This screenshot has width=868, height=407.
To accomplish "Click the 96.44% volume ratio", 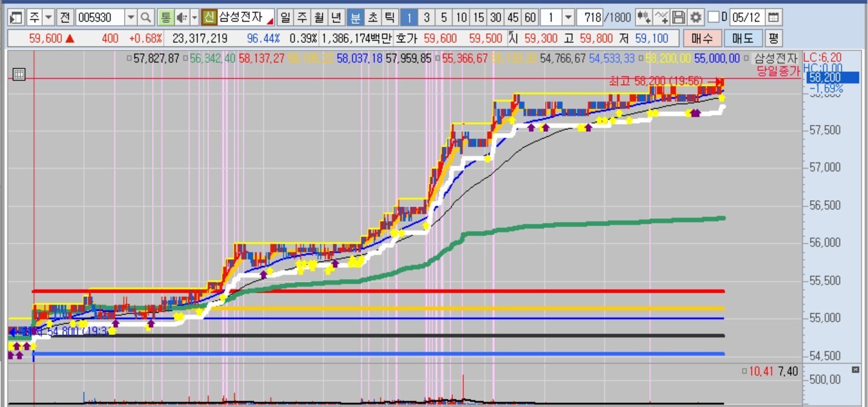I will coord(263,39).
